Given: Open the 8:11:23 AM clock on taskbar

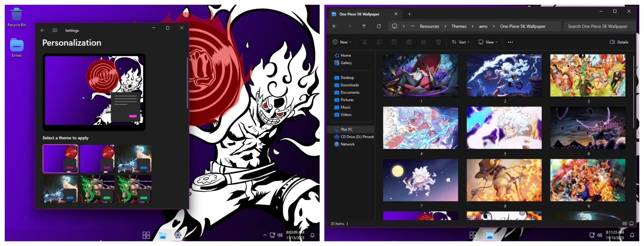Looking at the screenshot, I should 615,235.
